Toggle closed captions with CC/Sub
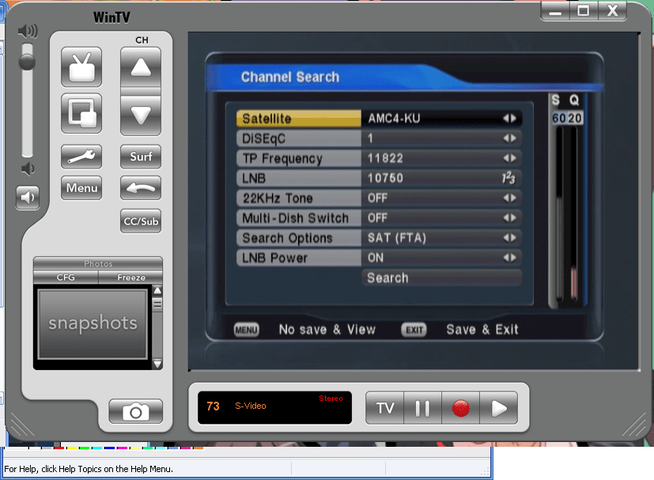Image resolution: width=654 pixels, height=480 pixels. click(141, 221)
